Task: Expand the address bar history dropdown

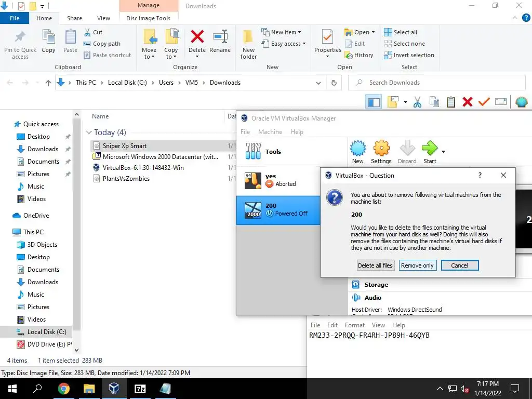Action: pyautogui.click(x=318, y=83)
